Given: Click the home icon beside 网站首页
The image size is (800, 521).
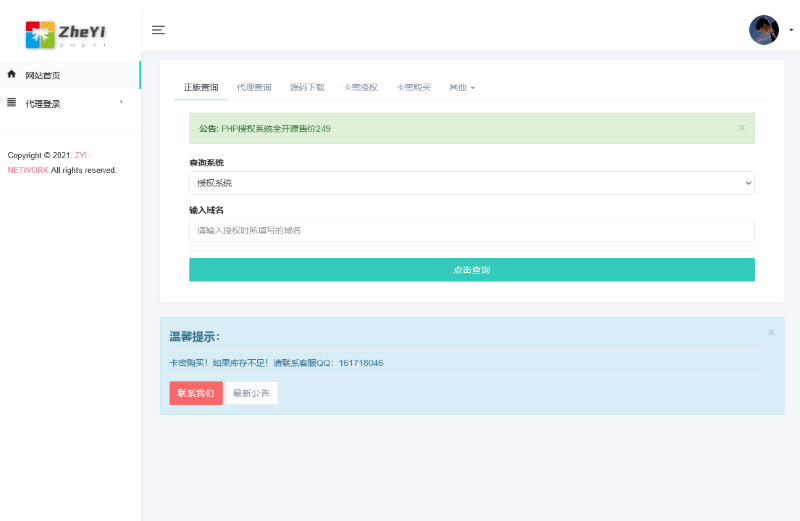Looking at the screenshot, I should (12, 75).
